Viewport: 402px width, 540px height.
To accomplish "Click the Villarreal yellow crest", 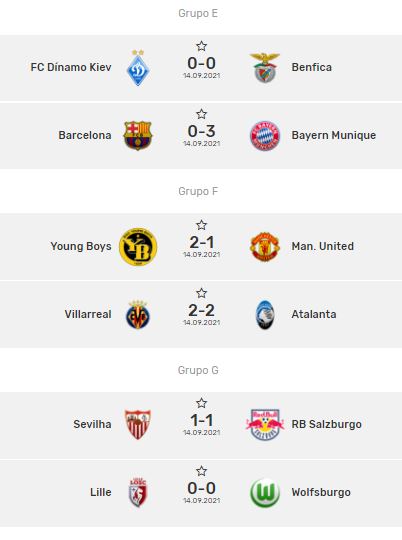I will point(138,314).
